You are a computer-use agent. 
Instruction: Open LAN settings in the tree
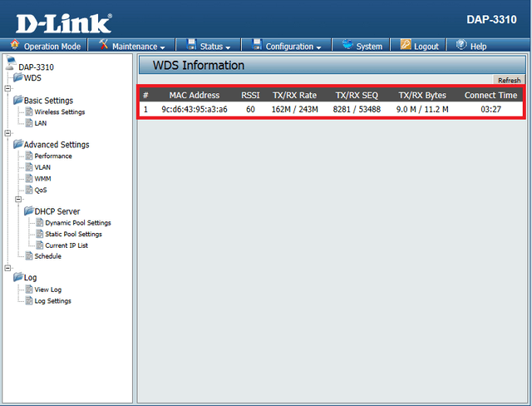coord(41,123)
